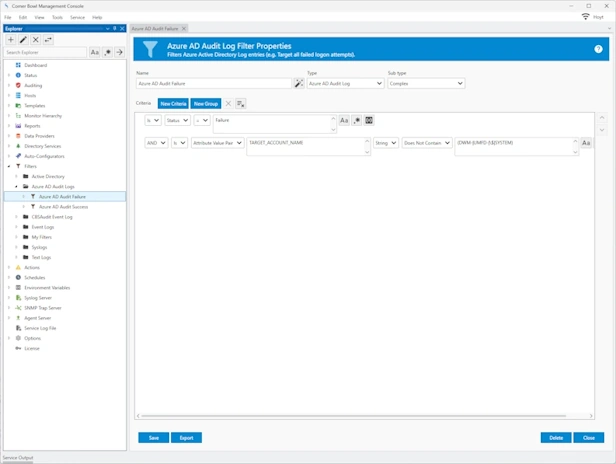This screenshot has height=464, width=616.
Task: Open the Status field dropdown
Action: coord(178,120)
